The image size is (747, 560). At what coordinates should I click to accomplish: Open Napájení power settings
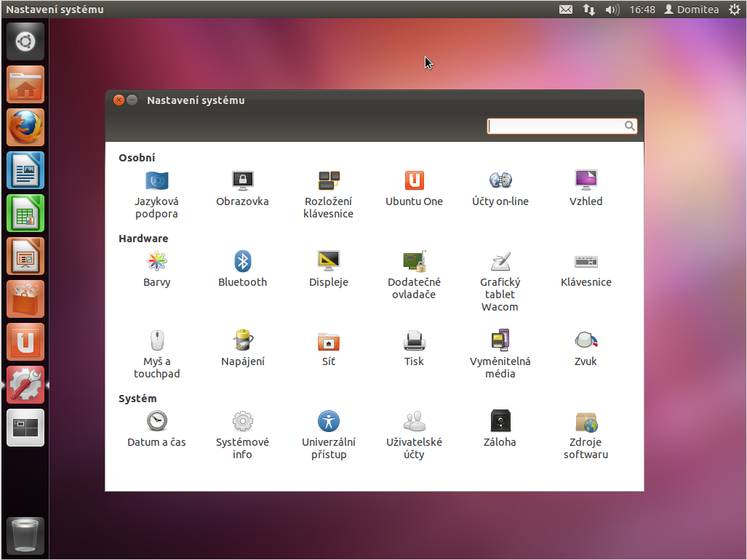click(x=242, y=340)
